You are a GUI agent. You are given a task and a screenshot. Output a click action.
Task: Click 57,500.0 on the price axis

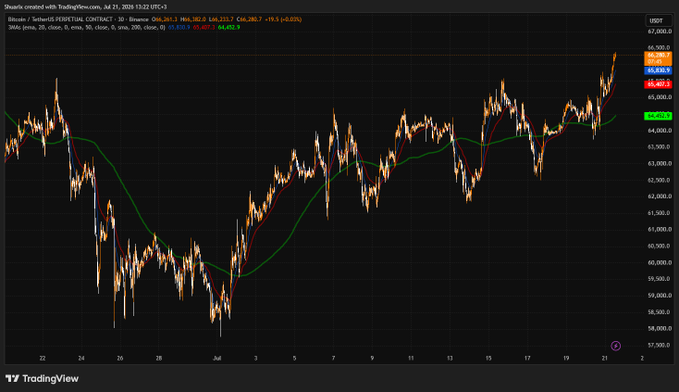(660, 345)
